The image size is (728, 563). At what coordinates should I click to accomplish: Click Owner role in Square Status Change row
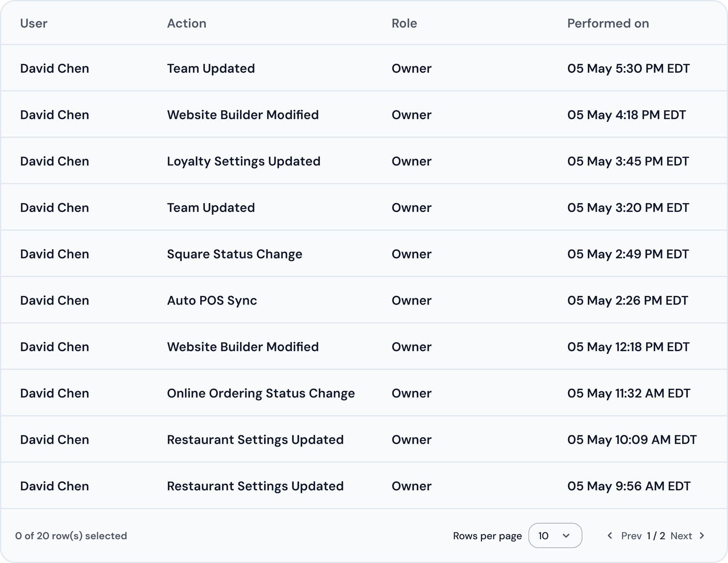point(411,254)
